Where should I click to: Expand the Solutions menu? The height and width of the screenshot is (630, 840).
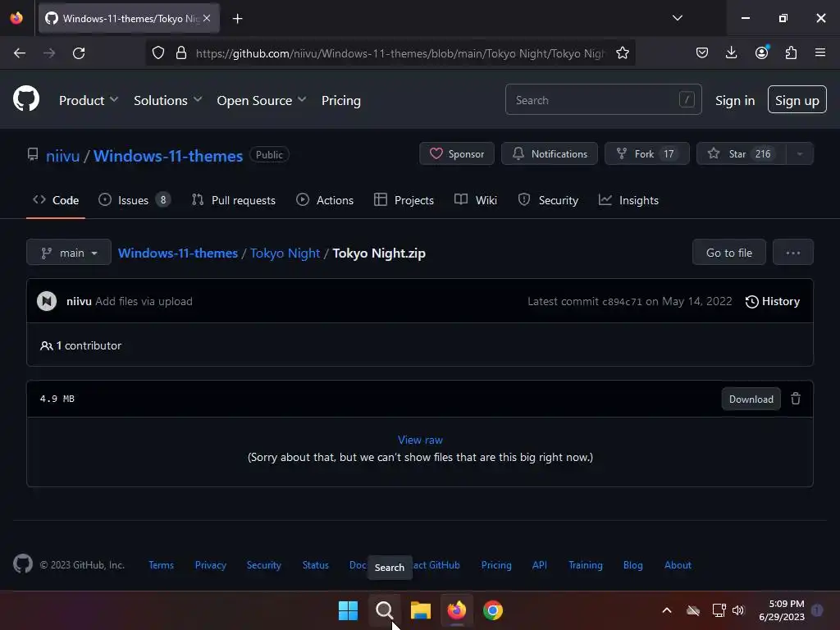coord(167,100)
